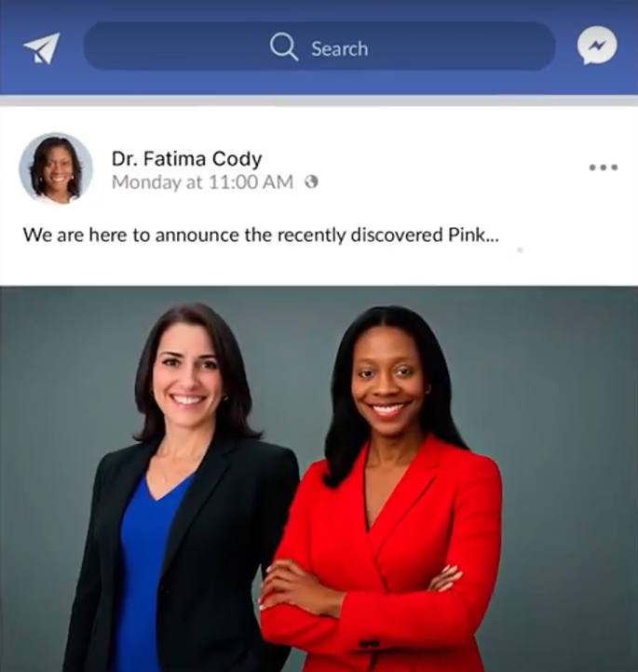Select the Search placeholder text
Image resolution: width=638 pixels, height=672 pixels.
(340, 48)
